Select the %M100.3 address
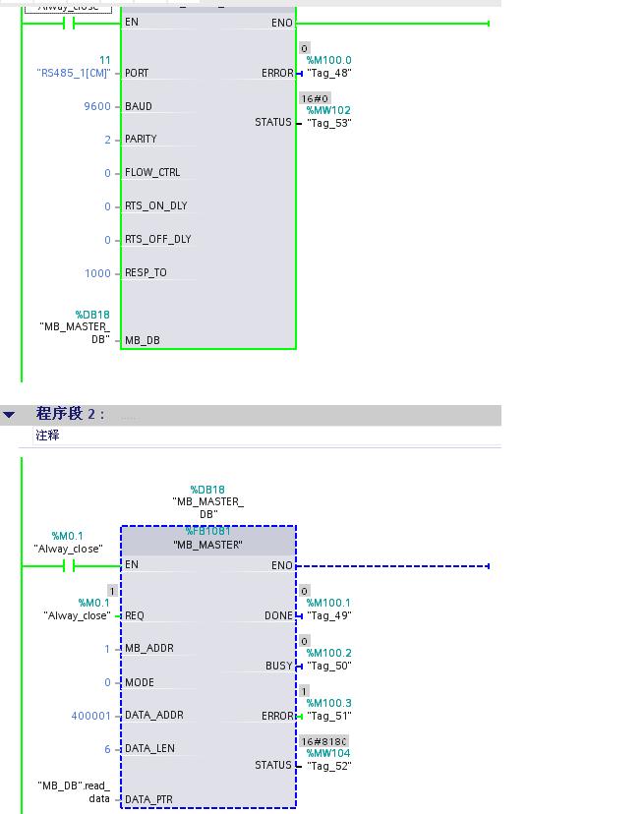644x814 pixels. [328, 703]
